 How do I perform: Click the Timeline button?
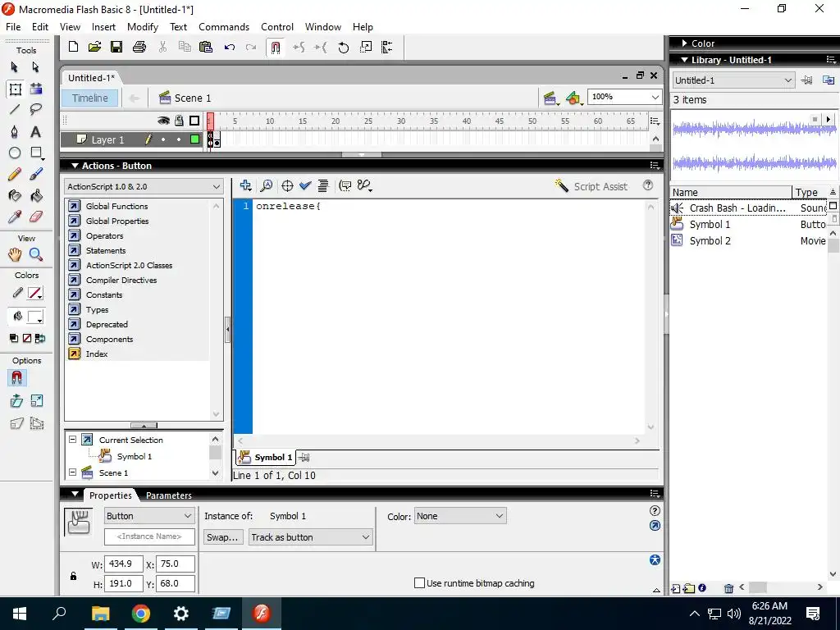pos(90,98)
